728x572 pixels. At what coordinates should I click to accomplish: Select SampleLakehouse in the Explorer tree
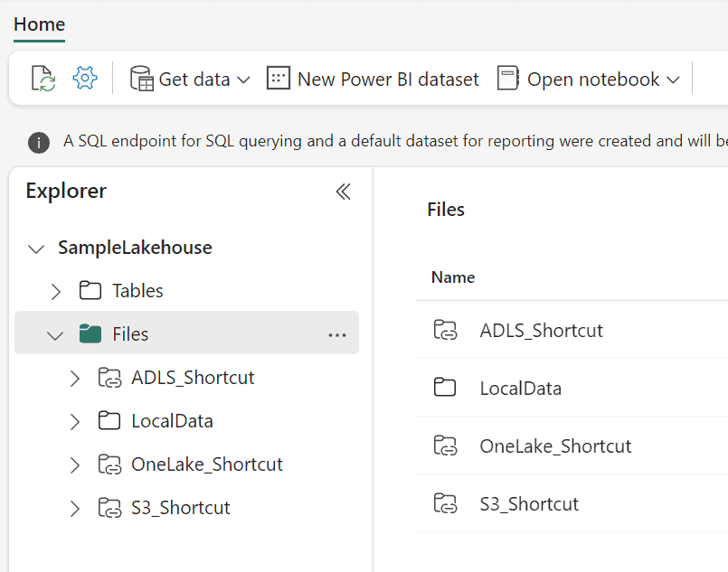(135, 248)
